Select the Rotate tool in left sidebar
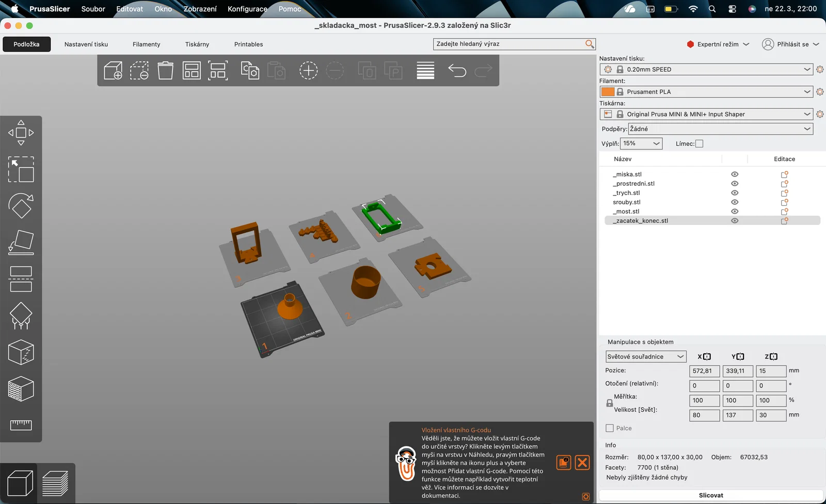Viewport: 826px width, 504px height. click(21, 206)
